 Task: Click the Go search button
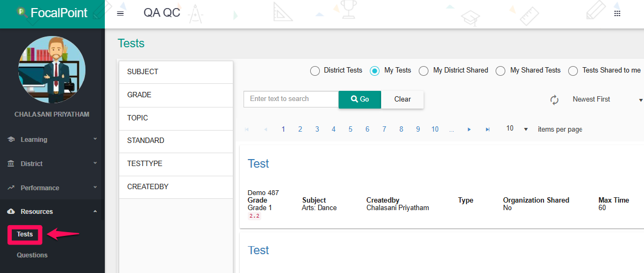click(x=360, y=99)
